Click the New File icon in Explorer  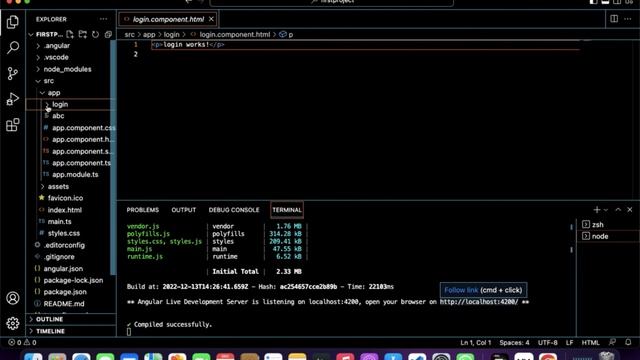[70, 34]
